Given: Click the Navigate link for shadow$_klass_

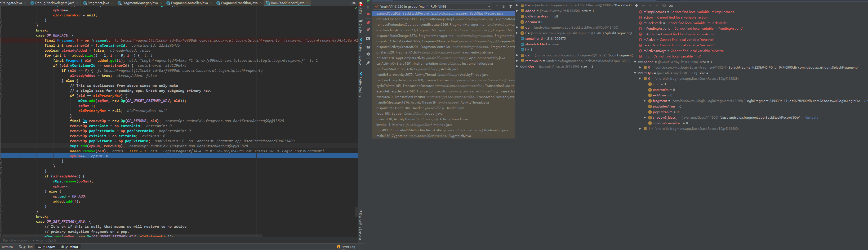Looking at the screenshot, I should click(x=811, y=118).
